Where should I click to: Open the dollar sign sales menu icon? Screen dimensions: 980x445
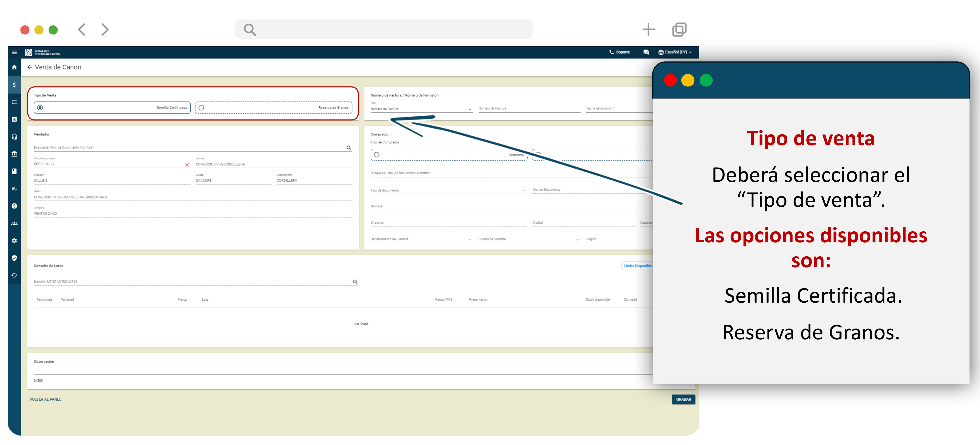(14, 85)
